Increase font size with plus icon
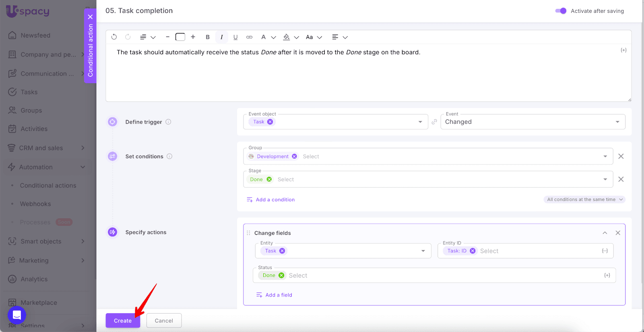This screenshot has height=332, width=644. [193, 37]
